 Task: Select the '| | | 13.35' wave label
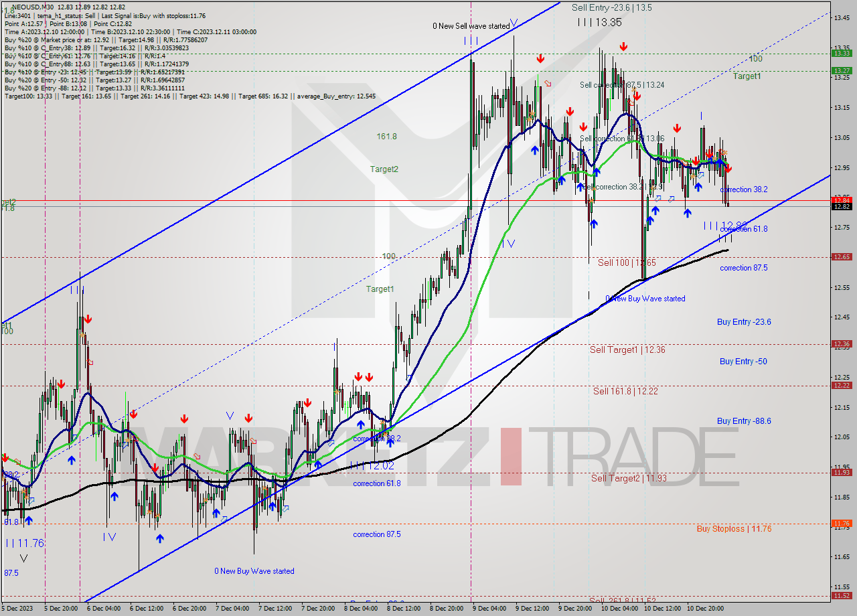[x=599, y=22]
